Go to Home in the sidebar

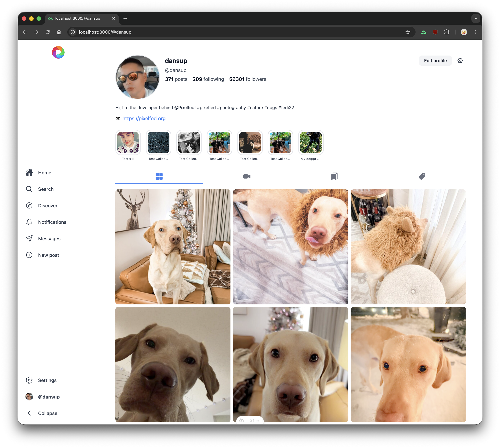point(44,172)
